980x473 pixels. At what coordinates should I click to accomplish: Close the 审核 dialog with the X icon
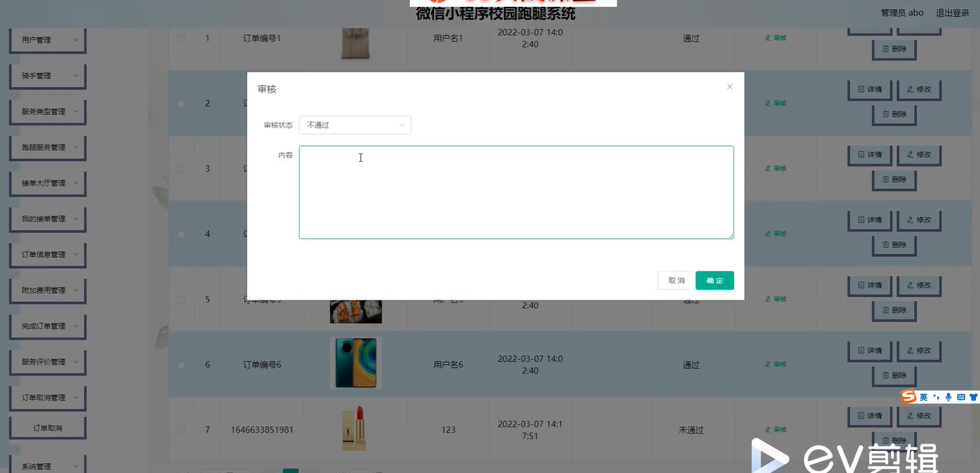tap(730, 87)
